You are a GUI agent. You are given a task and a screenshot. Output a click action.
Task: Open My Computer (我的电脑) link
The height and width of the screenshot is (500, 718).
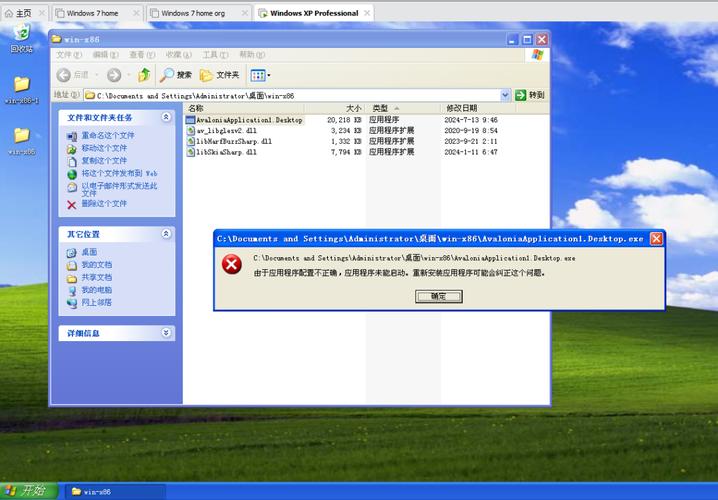pyautogui.click(x=97, y=290)
